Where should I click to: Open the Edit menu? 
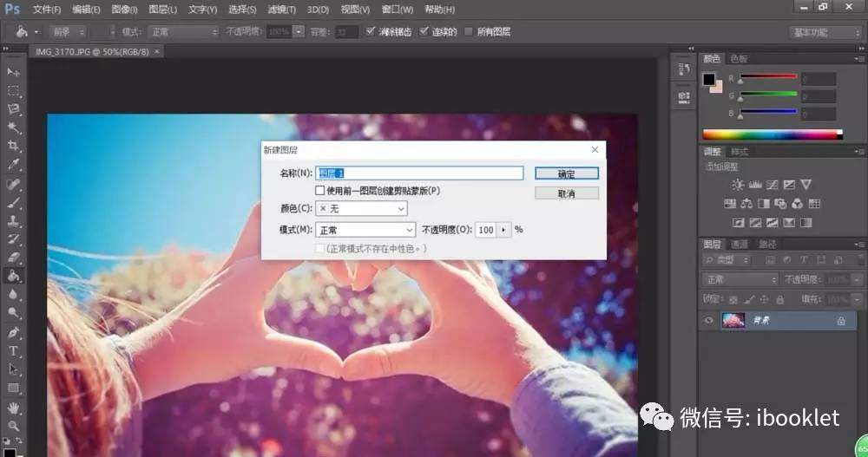pos(86,10)
